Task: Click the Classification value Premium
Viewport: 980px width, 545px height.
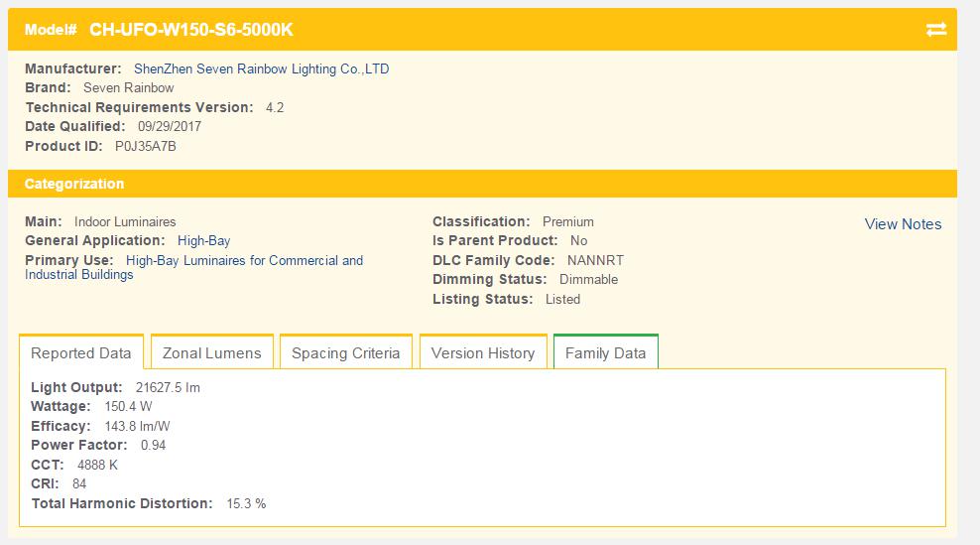Action: click(x=567, y=221)
